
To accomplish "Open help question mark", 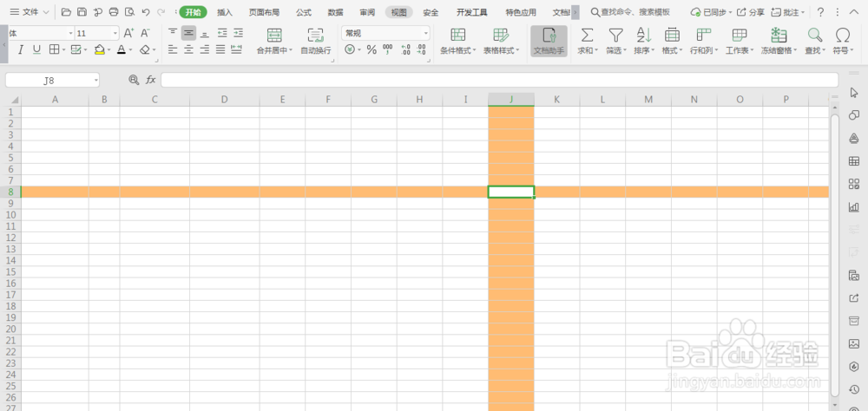I will pos(821,12).
